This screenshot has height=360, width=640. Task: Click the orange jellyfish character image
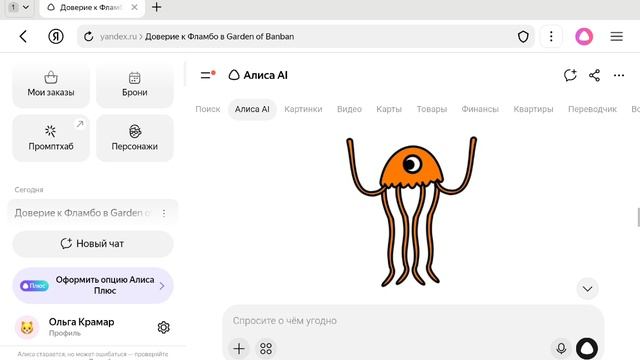[411, 211]
